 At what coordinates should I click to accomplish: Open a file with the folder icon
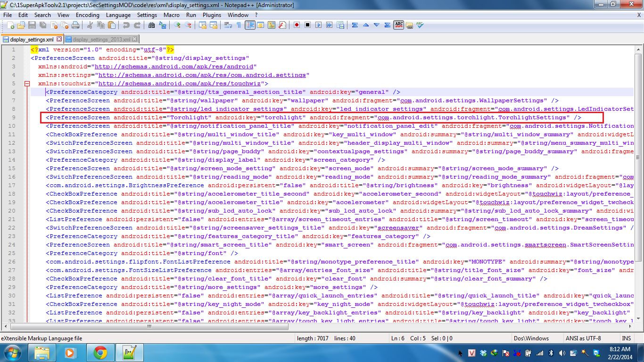21,25
